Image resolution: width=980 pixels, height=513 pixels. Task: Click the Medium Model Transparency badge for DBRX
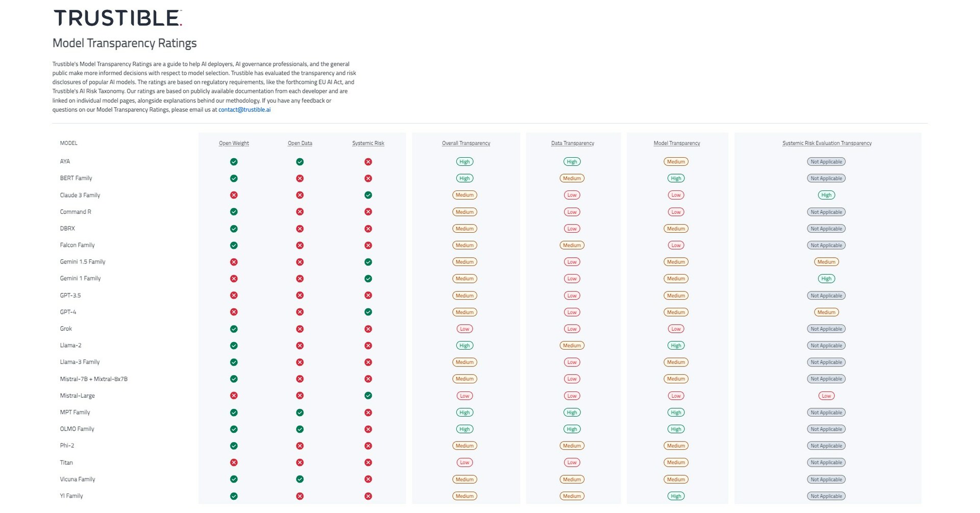click(676, 228)
